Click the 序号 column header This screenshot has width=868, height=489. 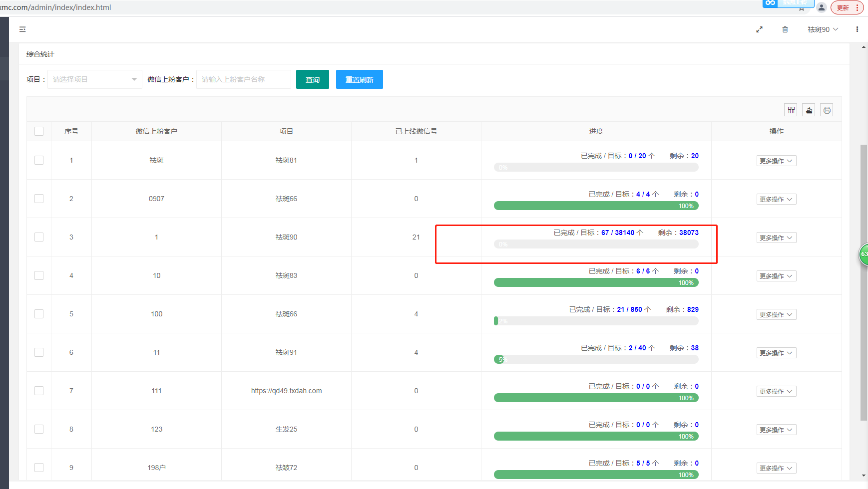point(71,131)
